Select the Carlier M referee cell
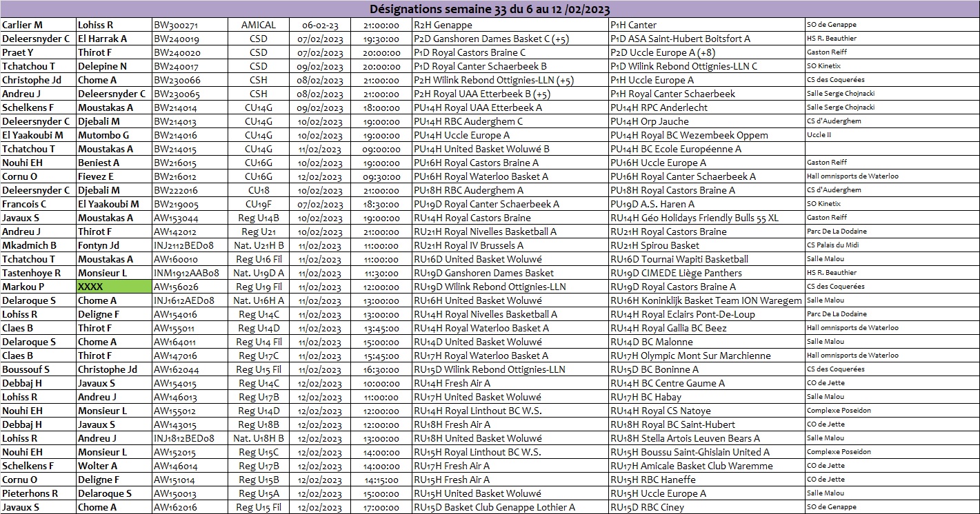The height and width of the screenshot is (514, 980). [x=38, y=25]
